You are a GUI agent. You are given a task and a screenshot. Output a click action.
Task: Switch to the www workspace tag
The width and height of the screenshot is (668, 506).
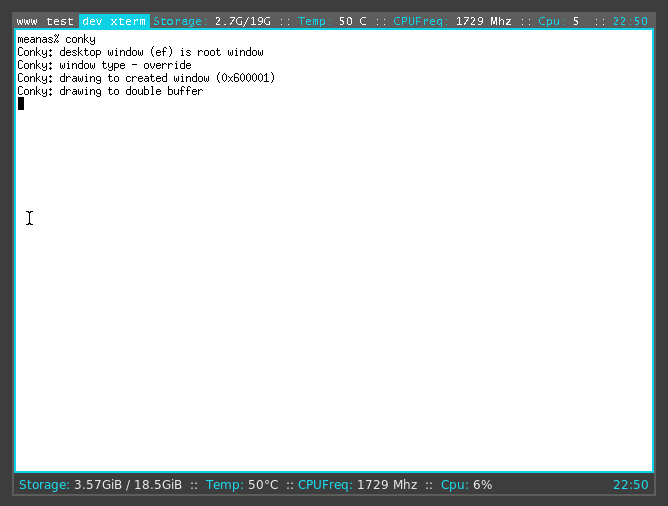(27, 21)
